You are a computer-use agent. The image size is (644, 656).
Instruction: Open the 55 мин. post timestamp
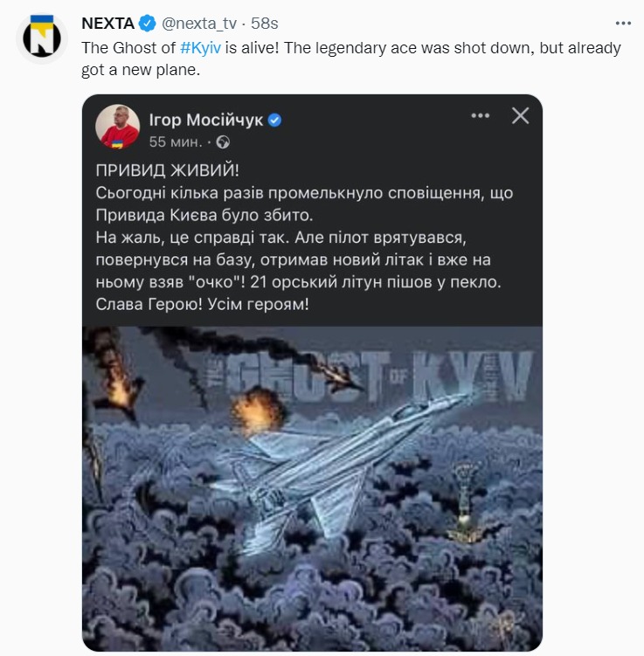coord(176,142)
